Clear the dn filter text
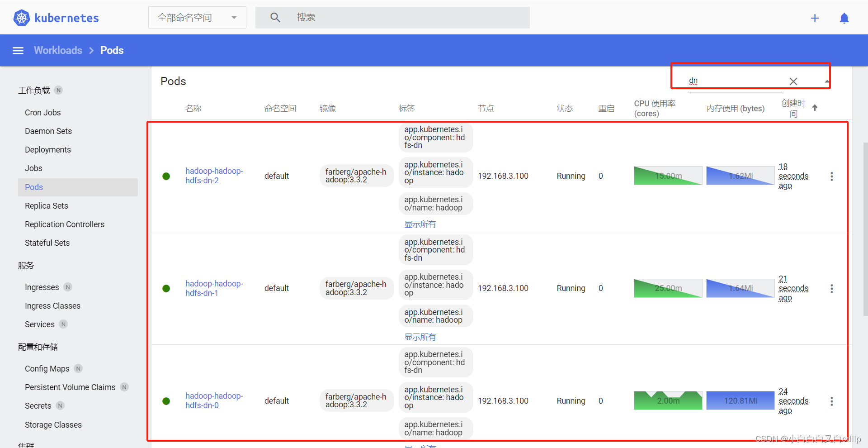This screenshot has width=868, height=448. coord(793,81)
